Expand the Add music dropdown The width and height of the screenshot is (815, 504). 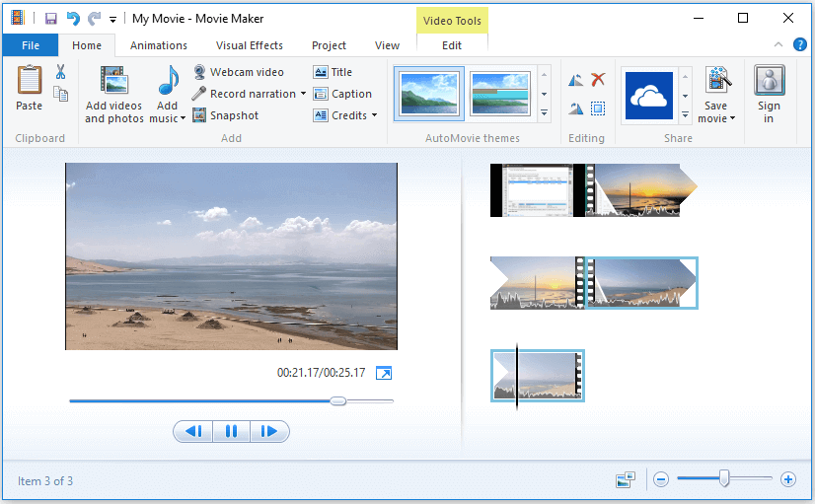(184, 119)
